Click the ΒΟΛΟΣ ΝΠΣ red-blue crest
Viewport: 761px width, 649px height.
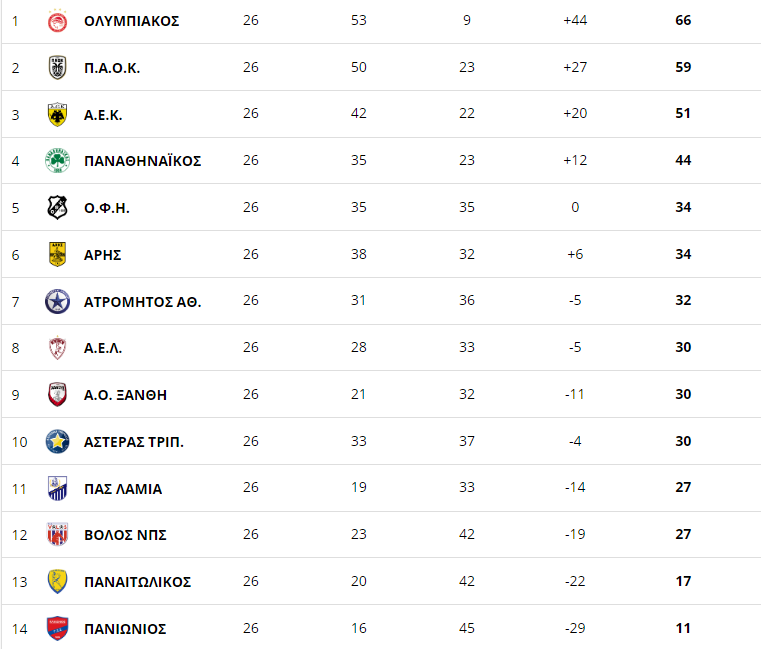click(x=57, y=534)
